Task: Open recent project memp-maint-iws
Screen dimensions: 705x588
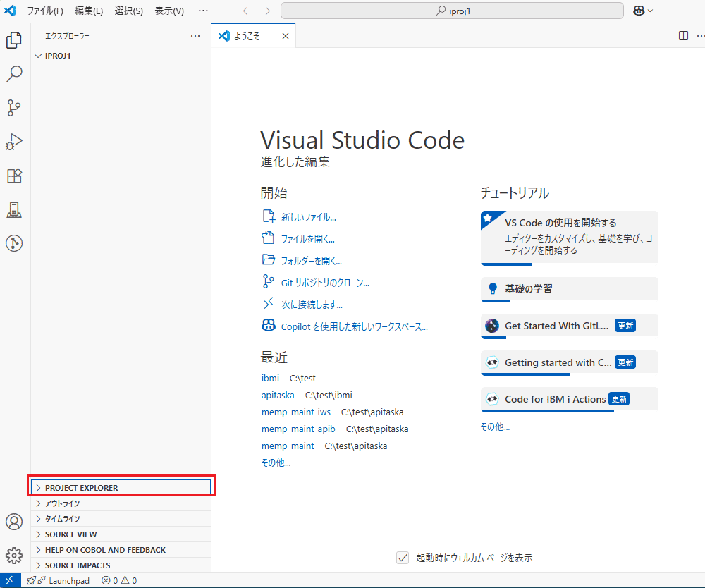Action: [x=295, y=412]
